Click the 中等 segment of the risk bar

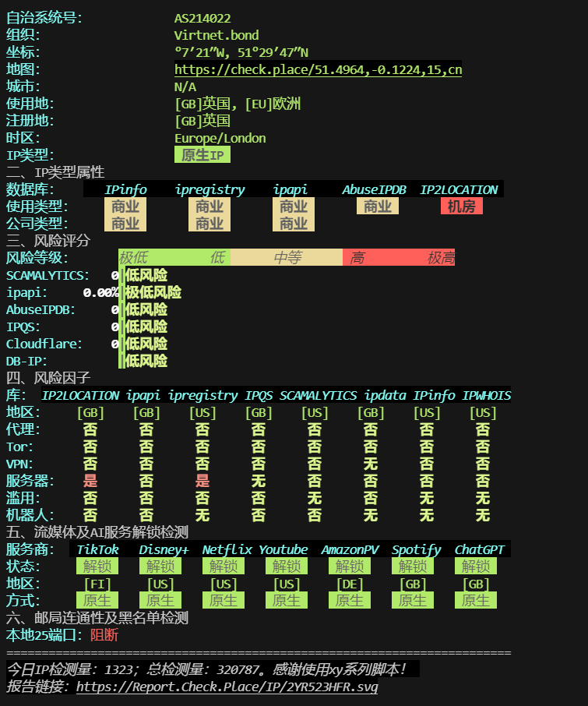[287, 258]
